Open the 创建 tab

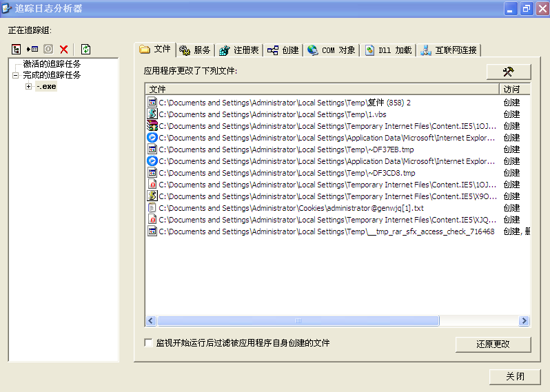pos(283,50)
